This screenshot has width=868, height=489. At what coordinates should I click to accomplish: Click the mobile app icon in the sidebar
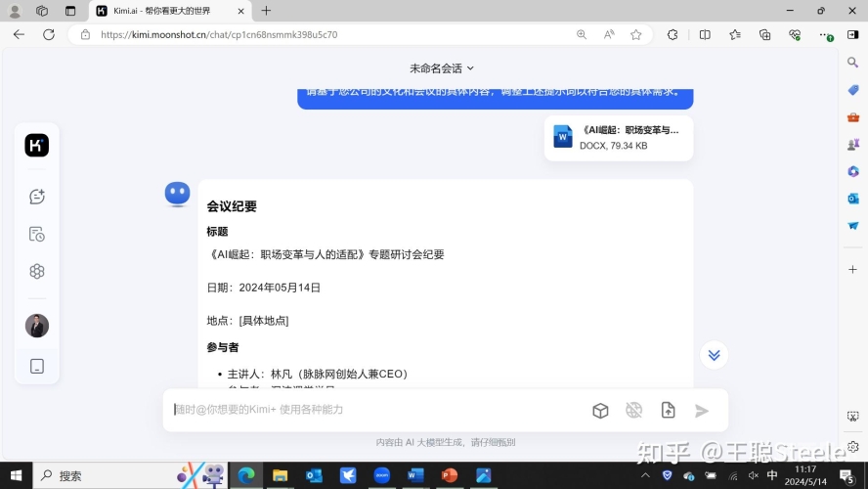coord(36,366)
